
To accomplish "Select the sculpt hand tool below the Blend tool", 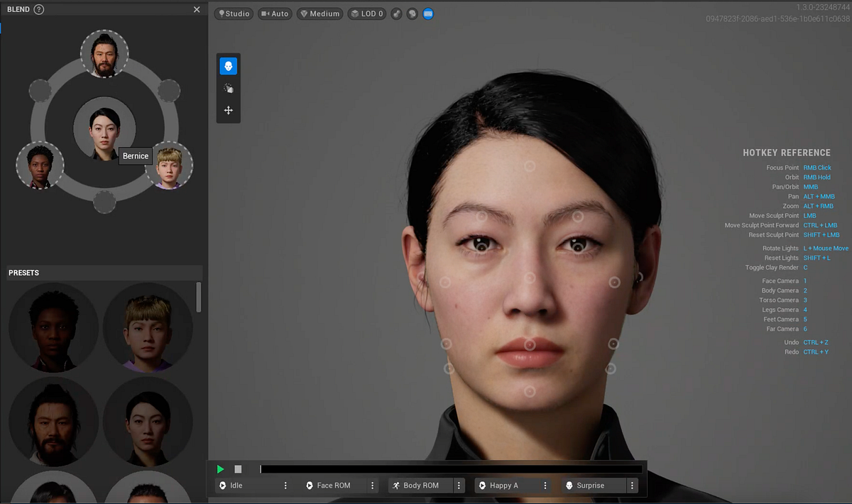I will pyautogui.click(x=228, y=87).
